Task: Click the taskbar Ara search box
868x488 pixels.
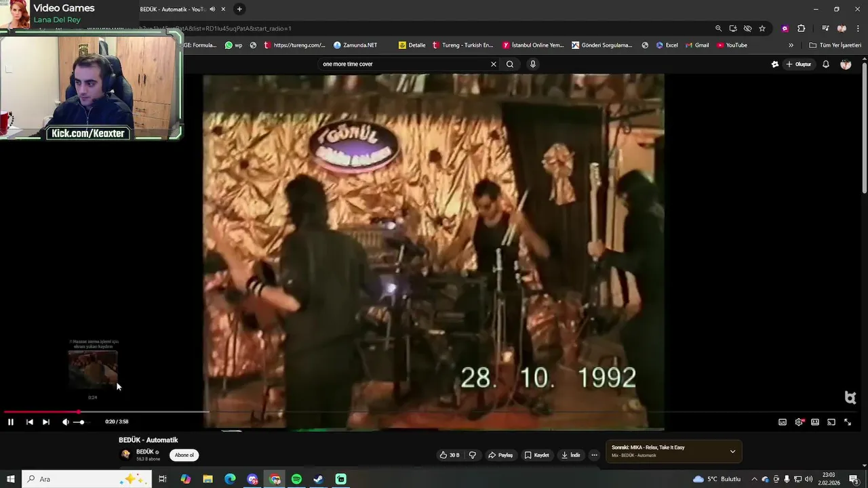Action: pyautogui.click(x=86, y=479)
